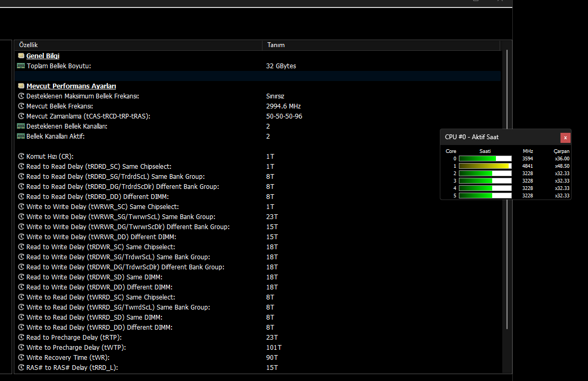Viewport: 588px width, 381px height.
Task: Select the Write to Read Delay (tWRRD_SD) row
Action: tap(257, 317)
